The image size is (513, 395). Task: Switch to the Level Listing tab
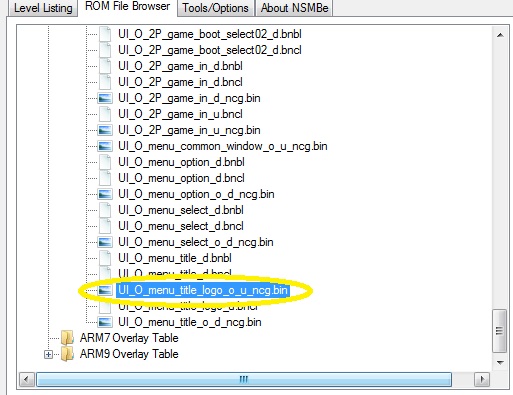(43, 8)
